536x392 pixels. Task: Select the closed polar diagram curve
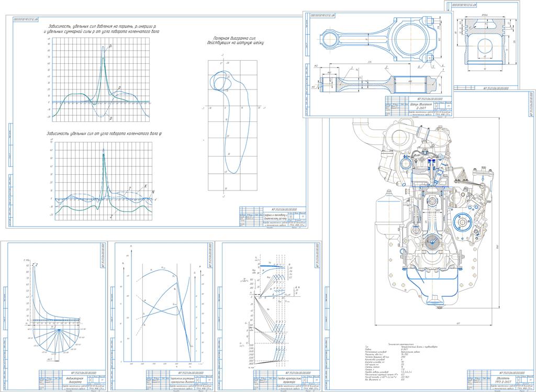[x=230, y=121]
